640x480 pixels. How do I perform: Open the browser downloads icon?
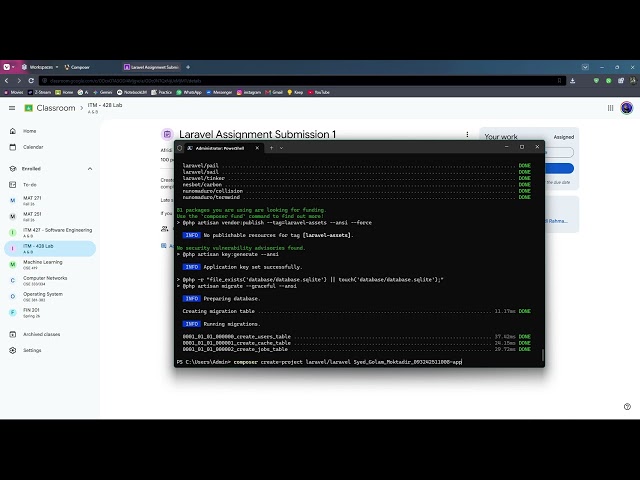(573, 81)
